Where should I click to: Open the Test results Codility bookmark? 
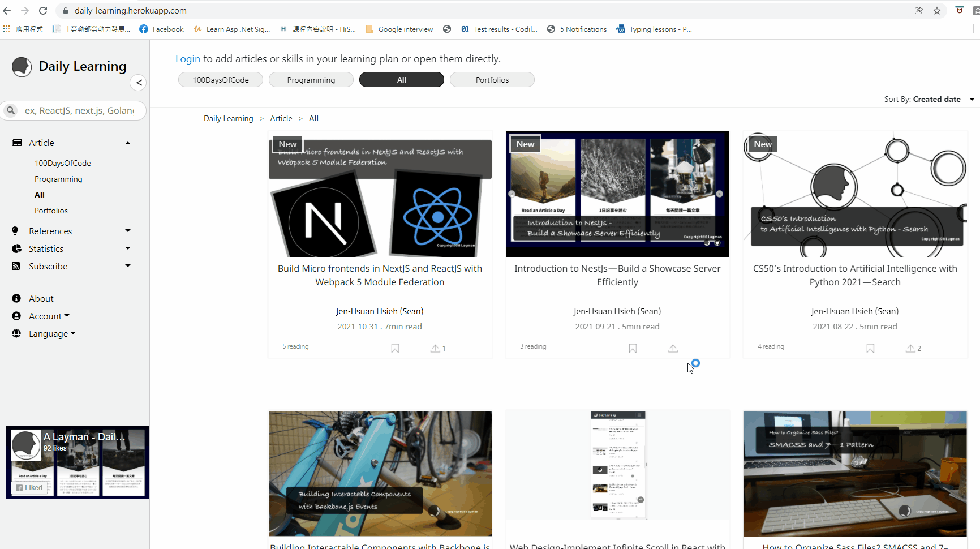(x=499, y=29)
